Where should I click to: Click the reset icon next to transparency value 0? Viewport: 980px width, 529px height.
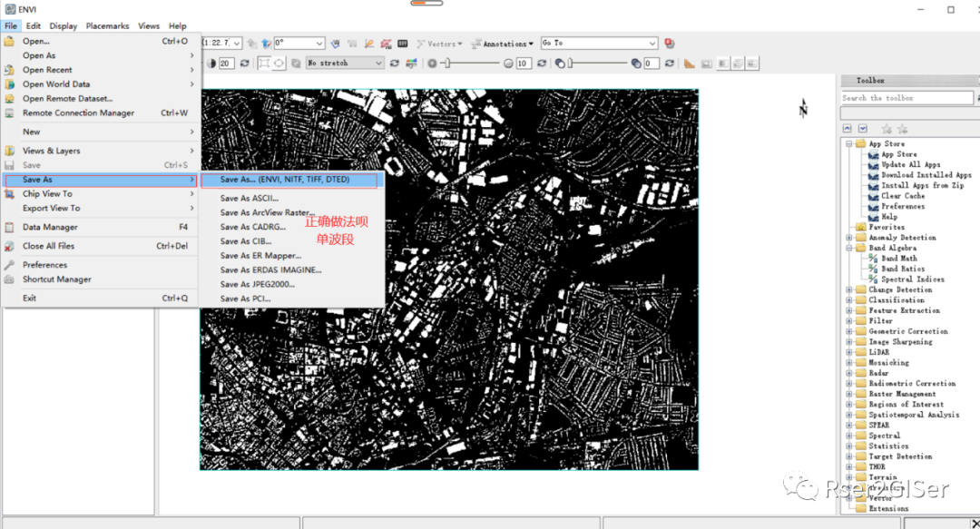coord(670,64)
